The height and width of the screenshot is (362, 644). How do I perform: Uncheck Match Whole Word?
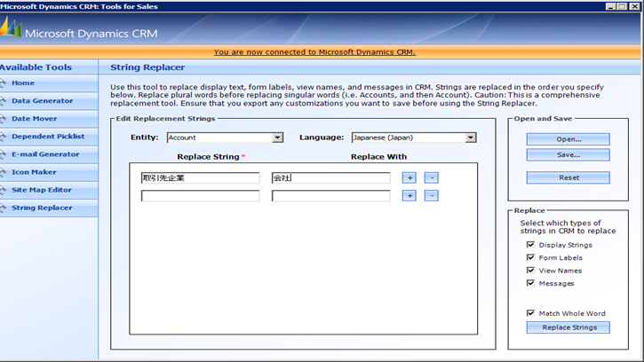(x=530, y=313)
